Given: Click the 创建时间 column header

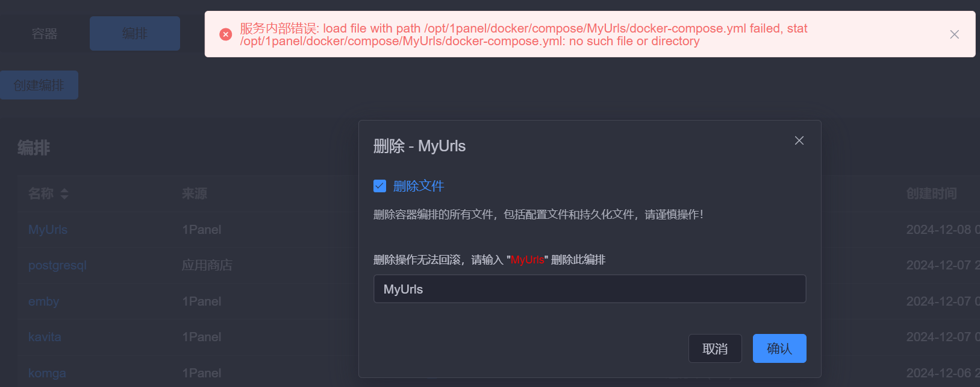Looking at the screenshot, I should click(931, 193).
